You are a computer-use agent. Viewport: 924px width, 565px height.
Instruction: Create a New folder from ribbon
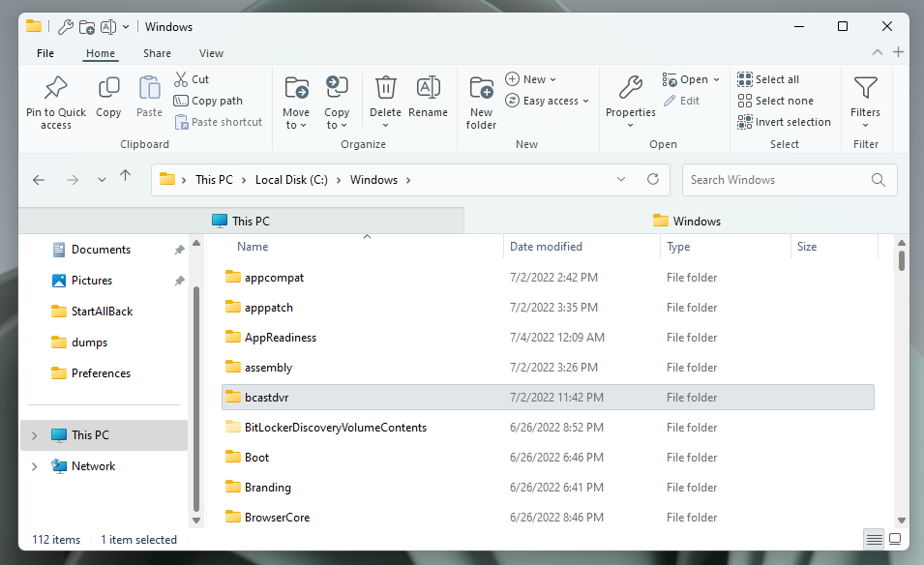(x=481, y=89)
